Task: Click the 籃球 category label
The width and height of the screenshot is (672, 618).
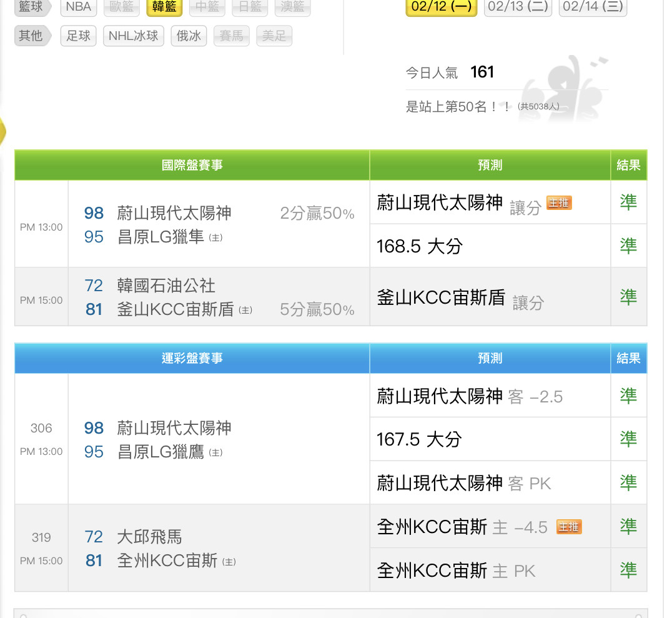Action: click(x=32, y=7)
